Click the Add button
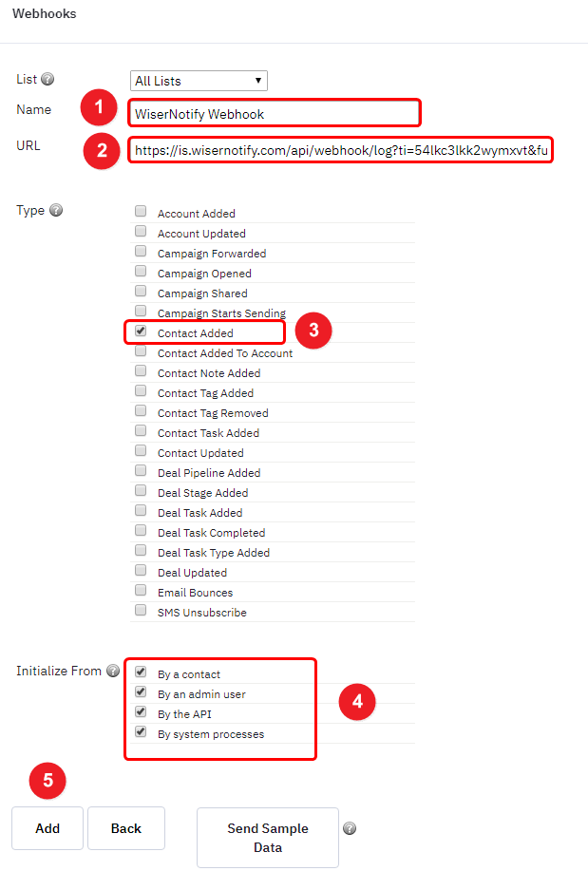Viewport: 588px width, 871px height. click(x=47, y=828)
